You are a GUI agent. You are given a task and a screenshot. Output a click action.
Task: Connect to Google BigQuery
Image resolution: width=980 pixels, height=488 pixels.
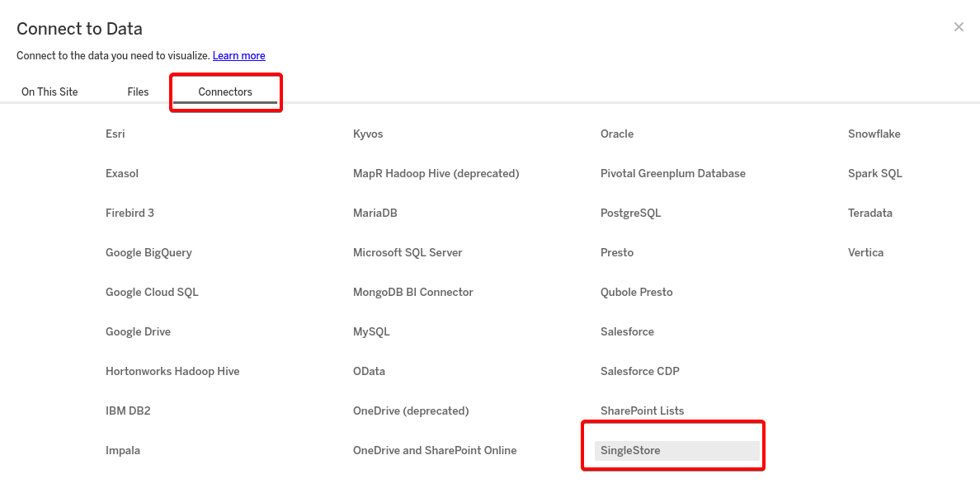(149, 252)
